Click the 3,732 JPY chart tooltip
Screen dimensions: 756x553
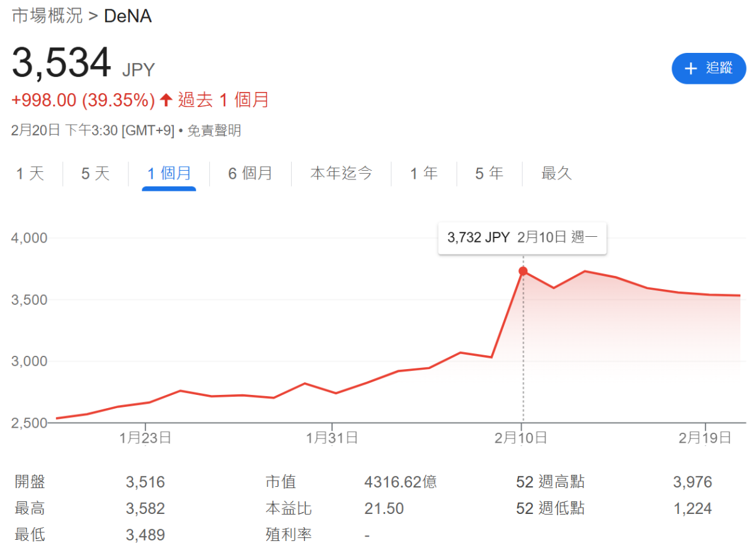(x=522, y=237)
